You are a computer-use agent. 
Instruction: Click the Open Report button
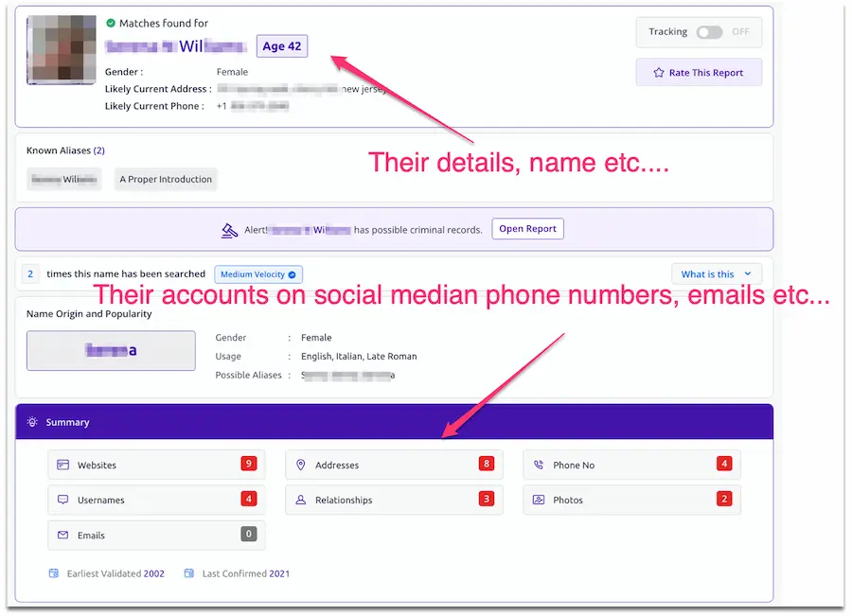point(527,228)
